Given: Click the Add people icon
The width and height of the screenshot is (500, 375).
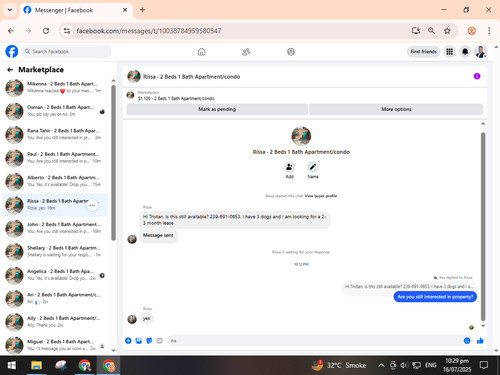Looking at the screenshot, I should tap(289, 167).
